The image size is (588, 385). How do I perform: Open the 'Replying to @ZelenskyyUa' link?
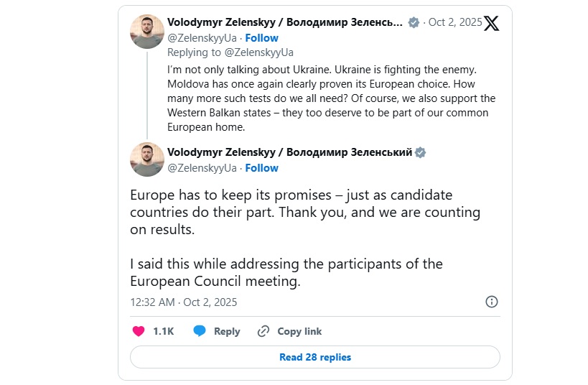[230, 52]
